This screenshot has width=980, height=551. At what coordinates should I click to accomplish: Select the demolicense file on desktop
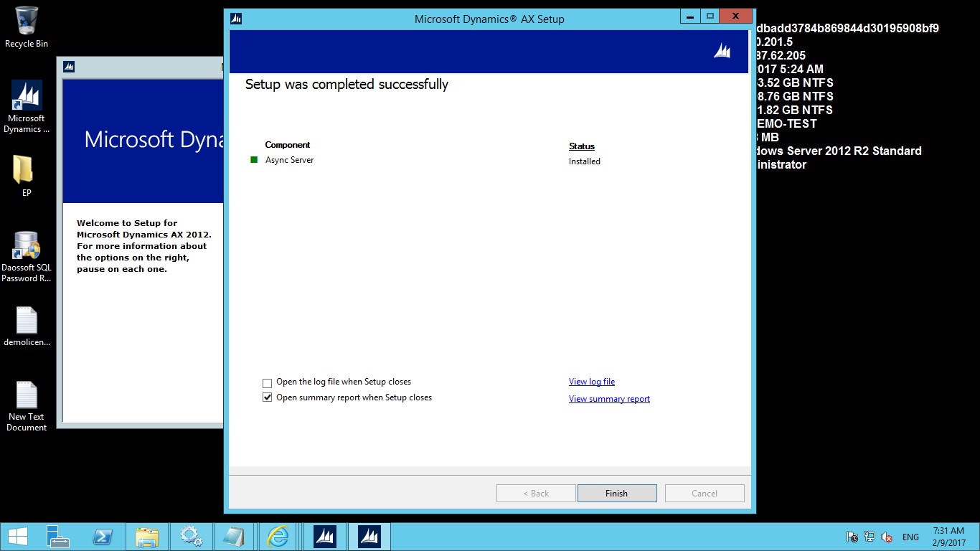point(27,327)
